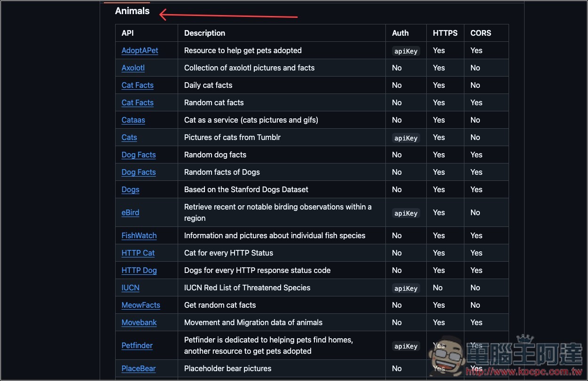
Task: Click 'Cat as a service' description
Action: (x=251, y=120)
